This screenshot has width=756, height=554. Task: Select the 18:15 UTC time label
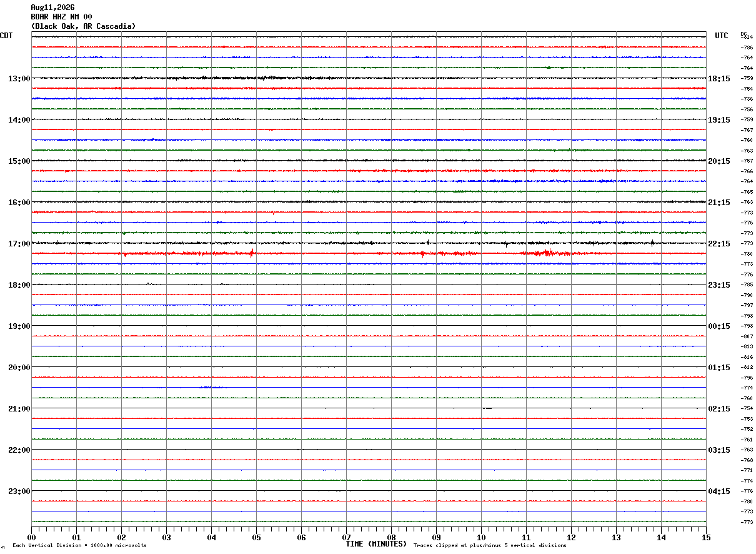719,79
